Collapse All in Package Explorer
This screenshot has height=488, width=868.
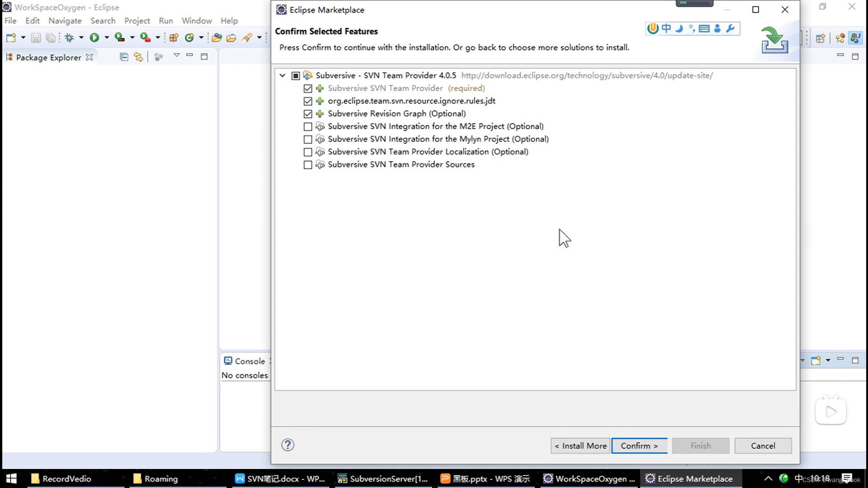(x=124, y=57)
